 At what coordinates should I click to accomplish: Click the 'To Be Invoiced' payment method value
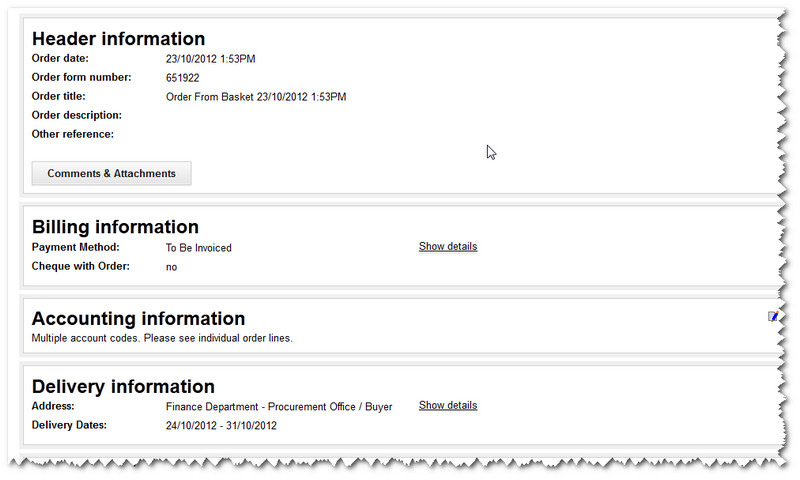click(198, 248)
